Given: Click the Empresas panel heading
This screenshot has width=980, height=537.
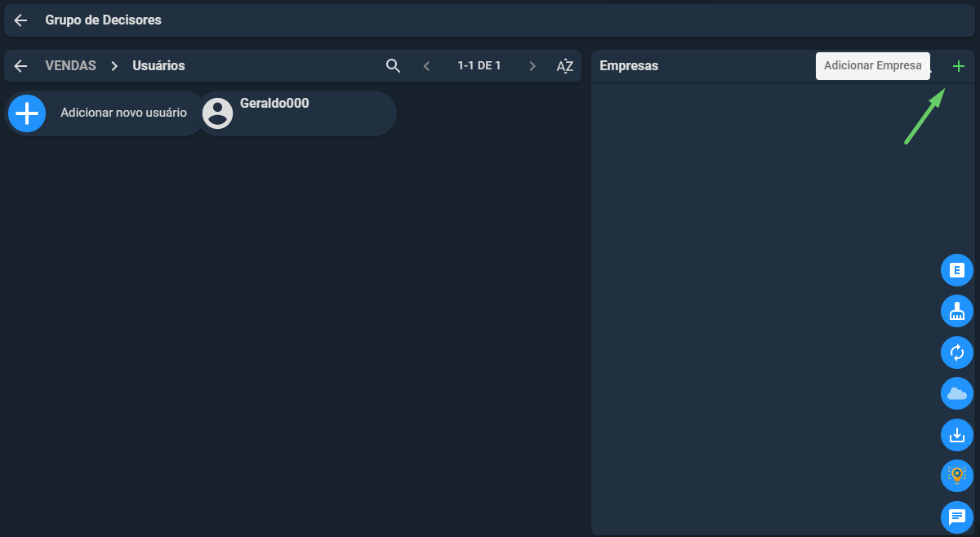Looking at the screenshot, I should [x=629, y=66].
